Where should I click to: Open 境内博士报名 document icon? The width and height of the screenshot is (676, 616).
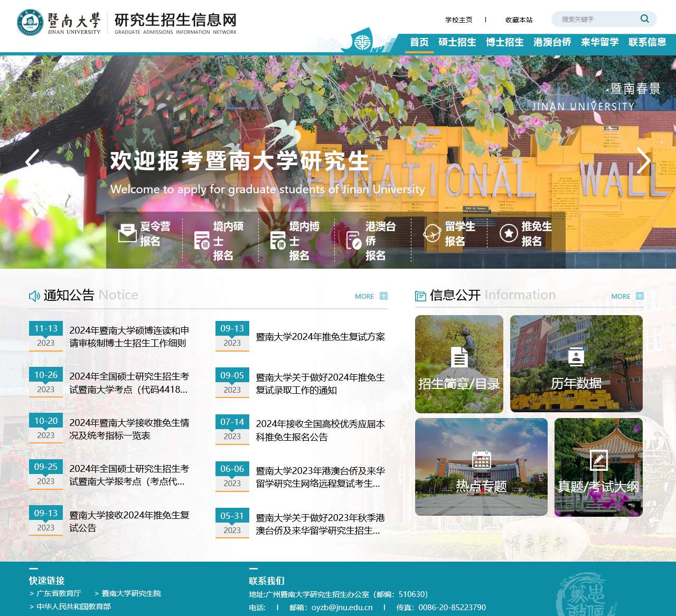278,240
